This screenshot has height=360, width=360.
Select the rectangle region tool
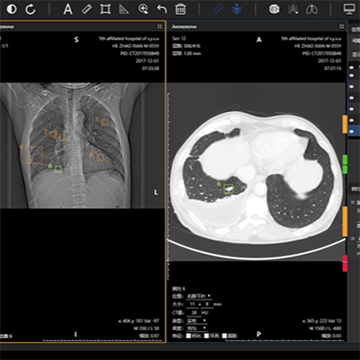click(x=105, y=9)
